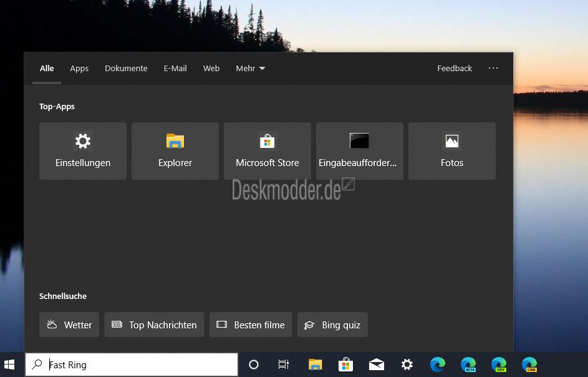Image resolution: width=588 pixels, height=377 pixels.
Task: Open File Explorer from the taskbar
Action: 315,365
